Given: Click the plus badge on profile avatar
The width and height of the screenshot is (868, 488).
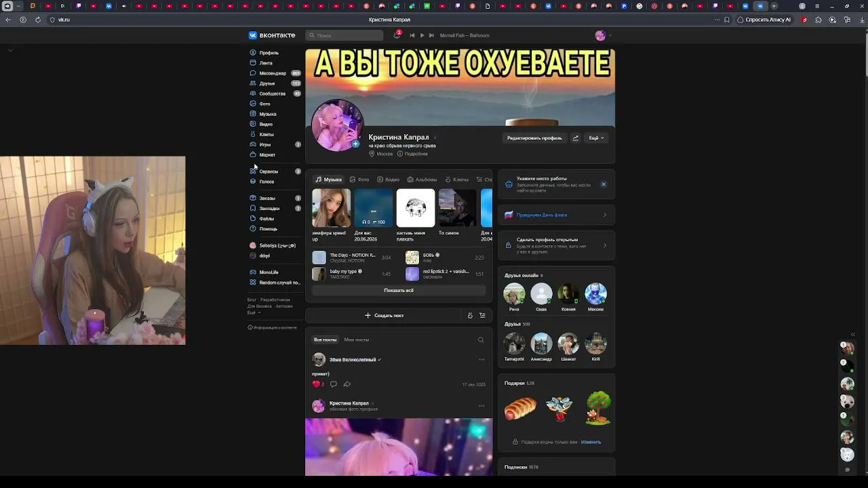Looking at the screenshot, I should (355, 144).
